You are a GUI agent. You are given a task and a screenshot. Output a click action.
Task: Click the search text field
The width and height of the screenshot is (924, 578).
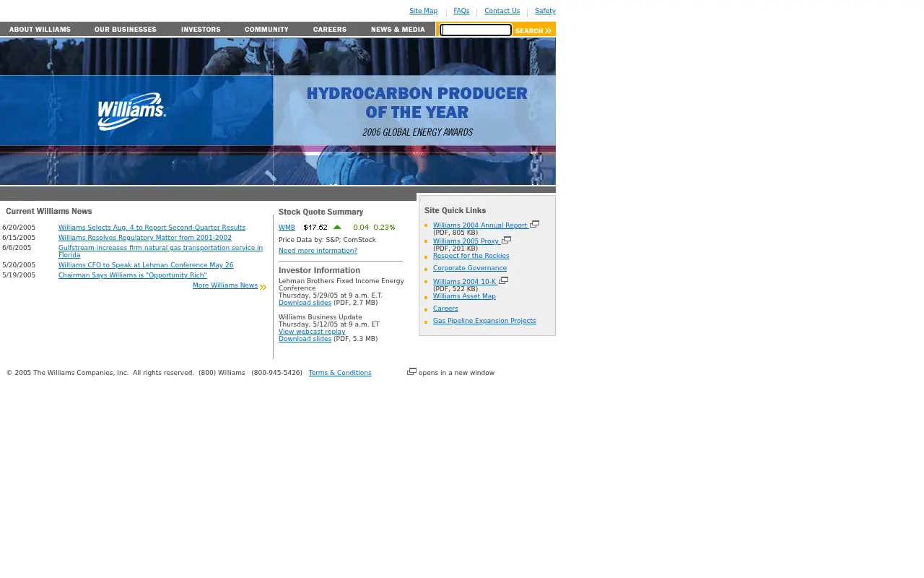point(476,30)
